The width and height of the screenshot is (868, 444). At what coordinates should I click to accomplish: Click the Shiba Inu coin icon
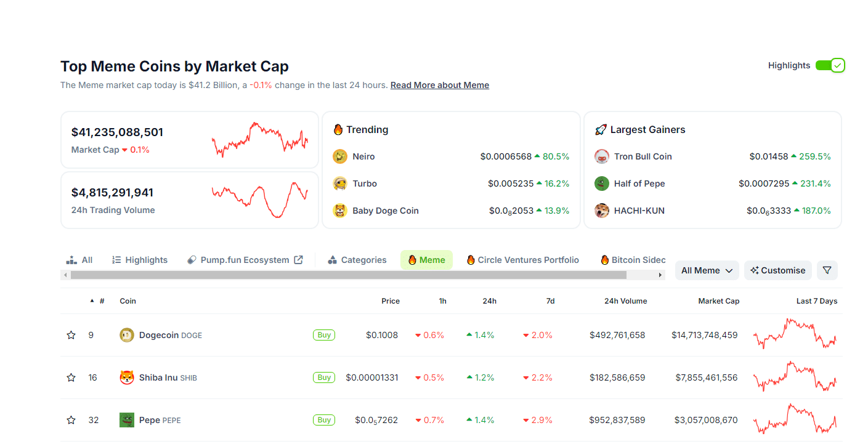(127, 377)
